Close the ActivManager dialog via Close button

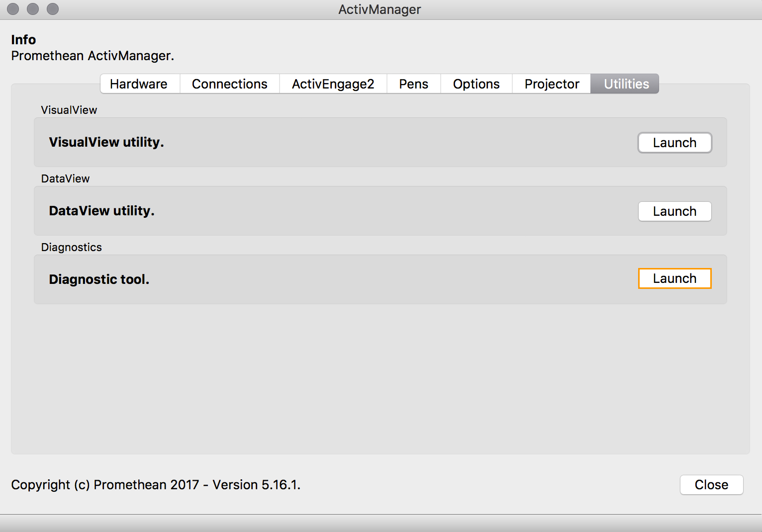click(711, 485)
